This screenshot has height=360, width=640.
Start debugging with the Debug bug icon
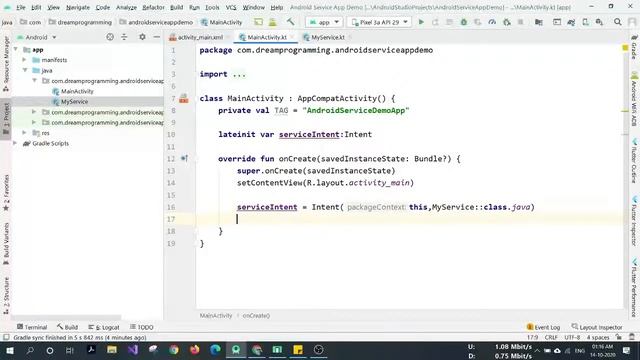(464, 22)
